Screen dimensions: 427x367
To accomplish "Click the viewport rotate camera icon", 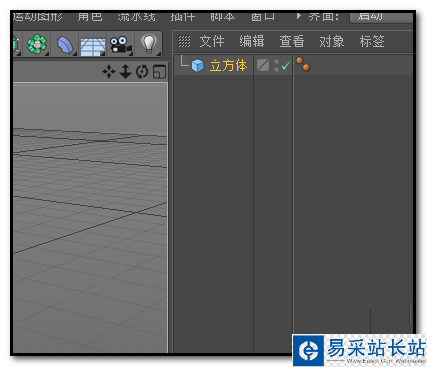I will (x=142, y=72).
